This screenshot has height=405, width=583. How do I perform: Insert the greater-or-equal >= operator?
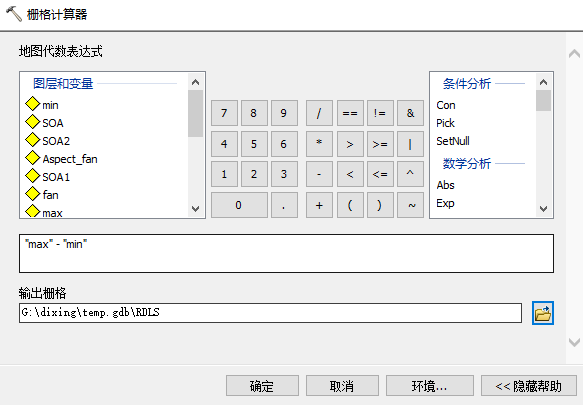(x=380, y=144)
